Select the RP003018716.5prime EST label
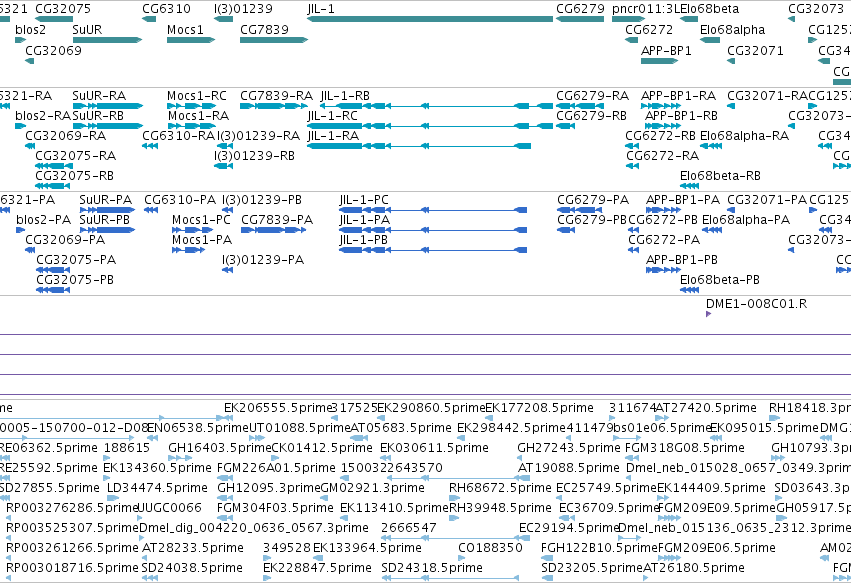Viewport: 851px width, 583px height. click(x=73, y=568)
